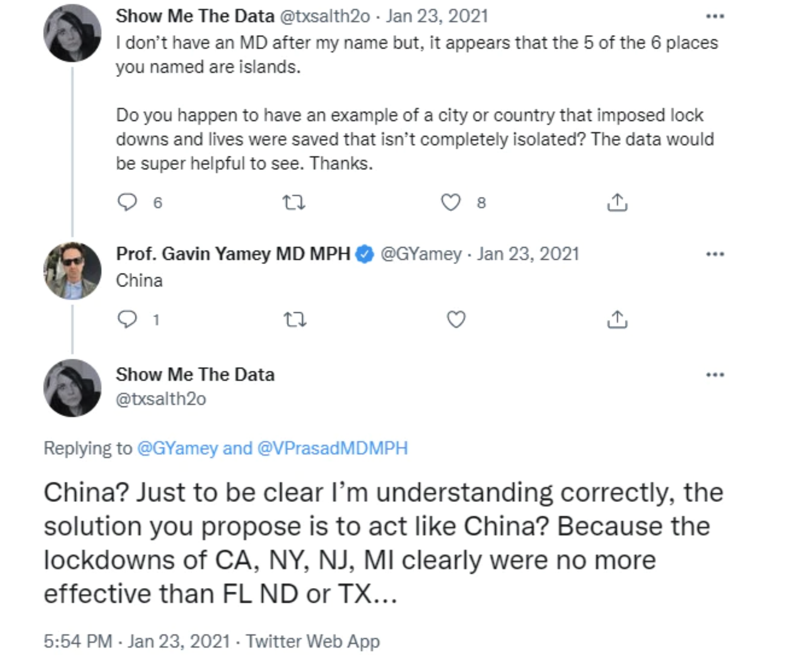Like Gavin Yamey's China tweet
This screenshot has height=672, width=790.
456,319
